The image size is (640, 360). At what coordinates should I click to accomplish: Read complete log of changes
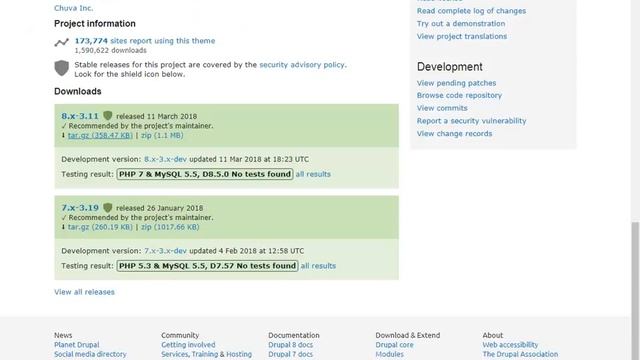[x=471, y=11]
